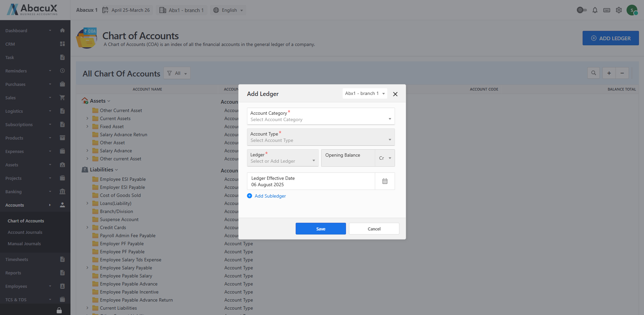Click the keyboard shortcuts icon in header
The width and height of the screenshot is (644, 315).
coord(606,10)
